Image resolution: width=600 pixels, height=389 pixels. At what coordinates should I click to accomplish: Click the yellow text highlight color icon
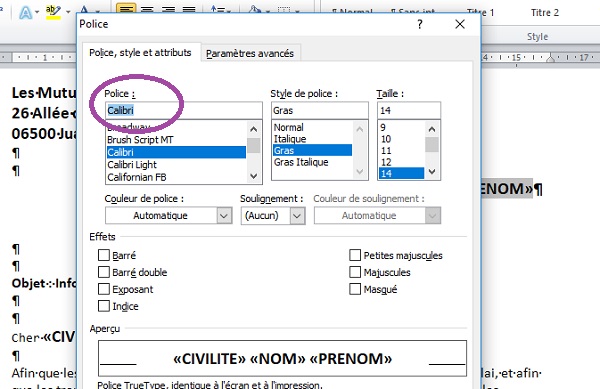click(x=53, y=11)
